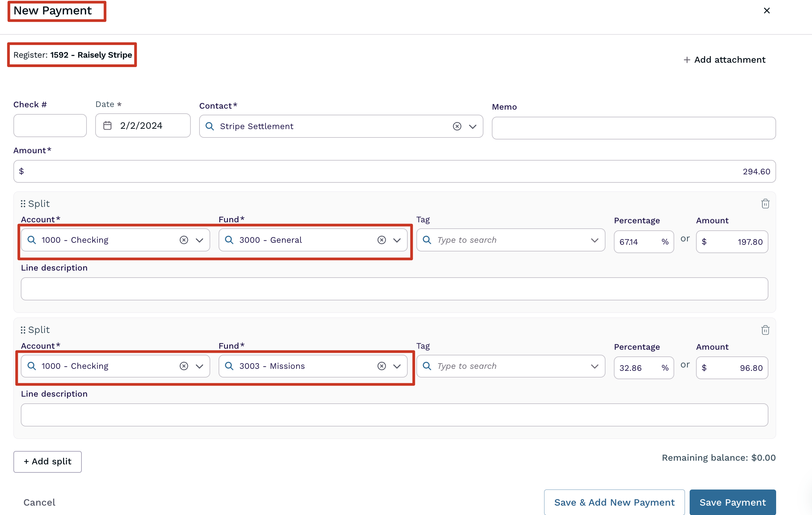Clear the 3000 - General fund selection
812x515 pixels.
(382, 240)
